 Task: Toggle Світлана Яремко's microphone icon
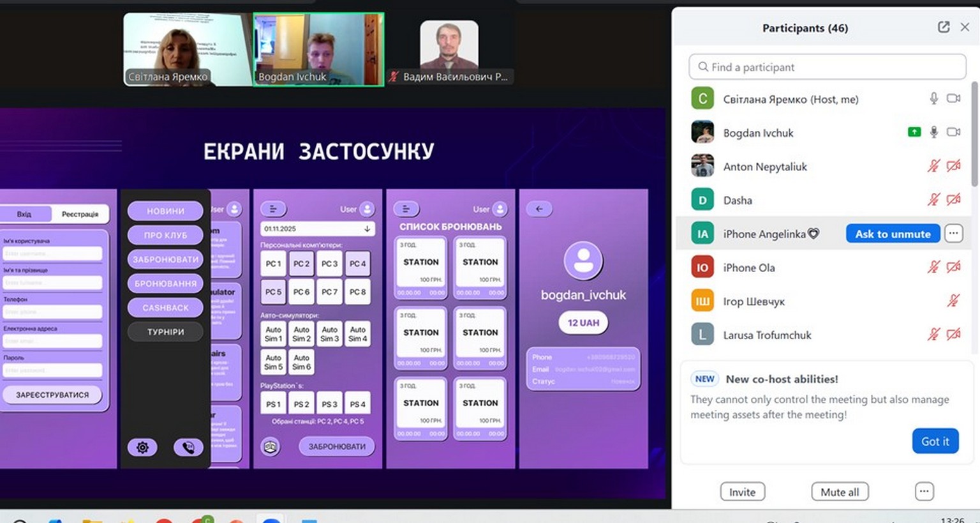coord(933,98)
